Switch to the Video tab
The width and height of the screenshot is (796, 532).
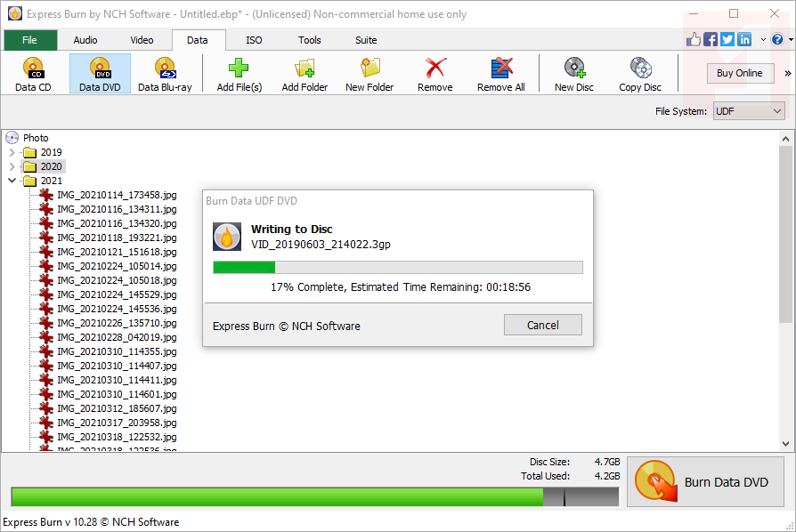coord(142,40)
